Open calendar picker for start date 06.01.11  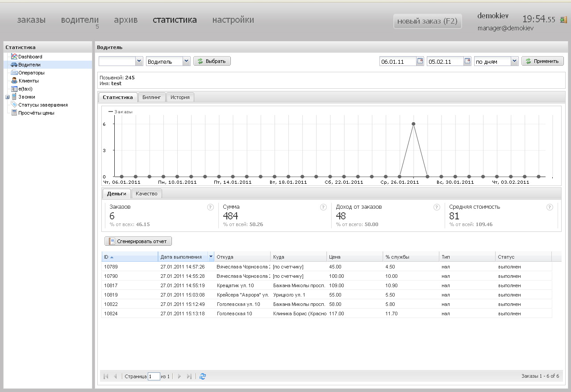[420, 61]
